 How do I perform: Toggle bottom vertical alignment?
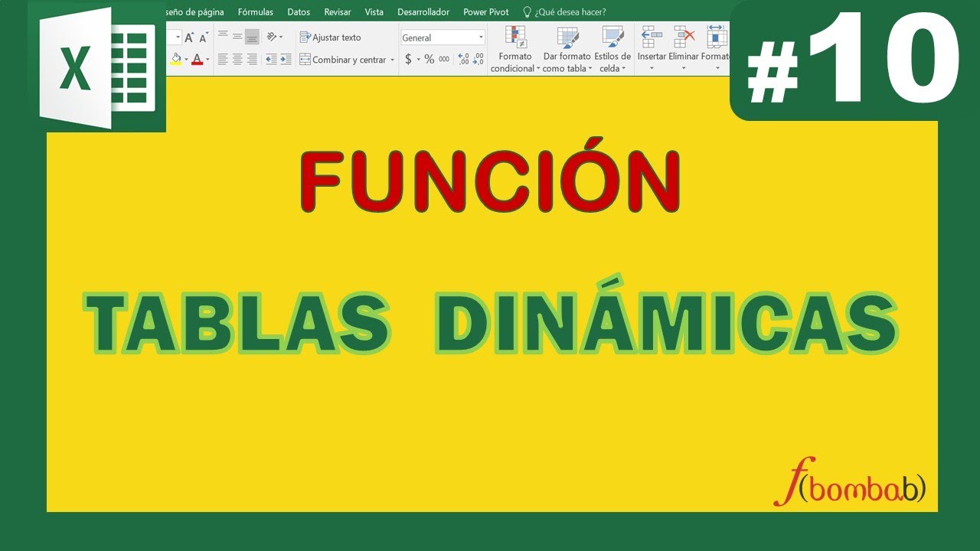point(252,37)
